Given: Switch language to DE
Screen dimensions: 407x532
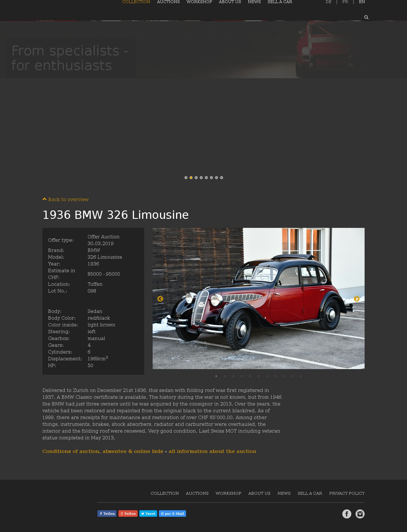Looking at the screenshot, I should [x=328, y=2].
